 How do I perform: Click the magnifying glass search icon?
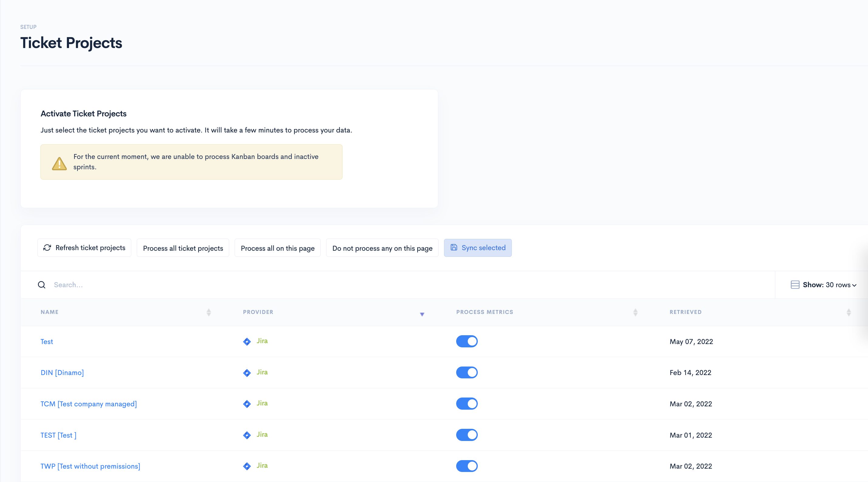[41, 285]
